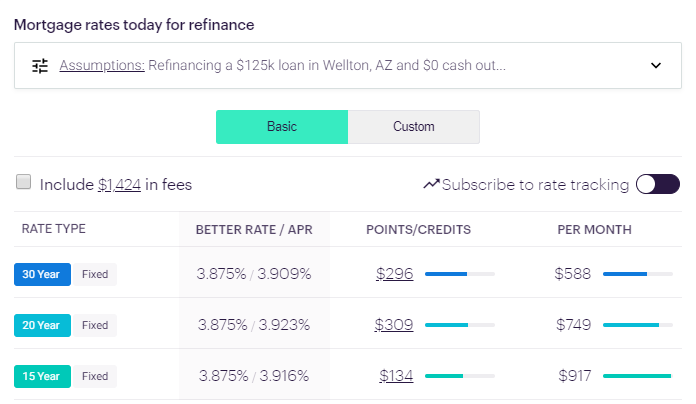Check the include fees checkbox
Screen dimensions: 696x404
(x=23, y=182)
